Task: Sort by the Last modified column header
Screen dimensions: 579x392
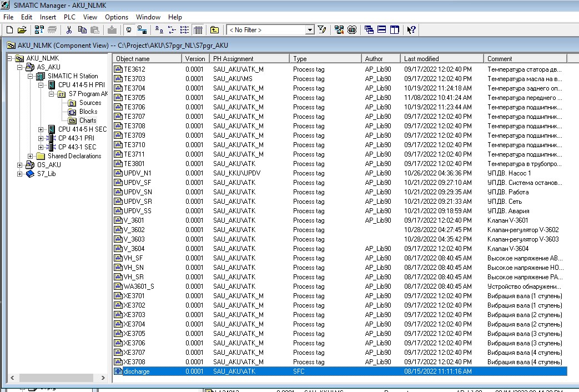Action: tap(442, 58)
